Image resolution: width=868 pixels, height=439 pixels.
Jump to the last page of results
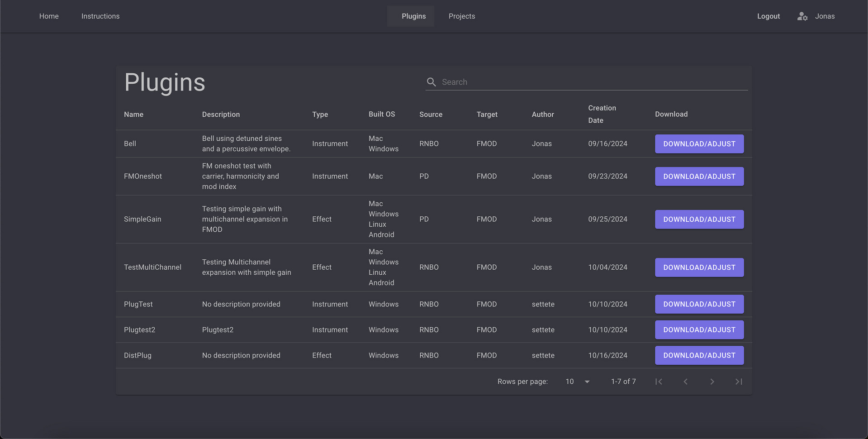739,382
